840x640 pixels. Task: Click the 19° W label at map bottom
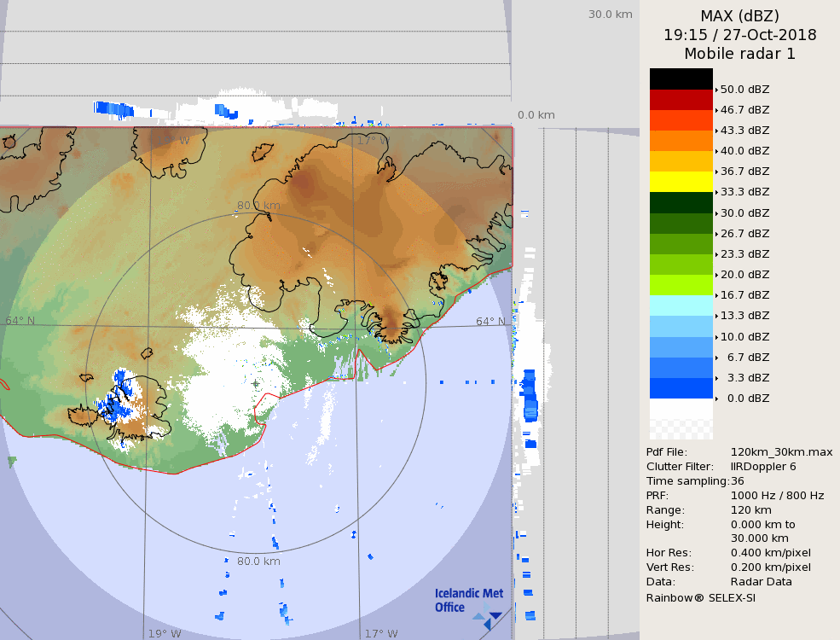[x=165, y=633]
